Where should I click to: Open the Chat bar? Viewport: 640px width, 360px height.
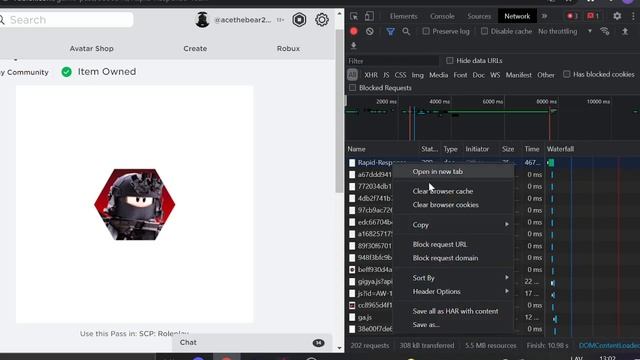(x=253, y=343)
